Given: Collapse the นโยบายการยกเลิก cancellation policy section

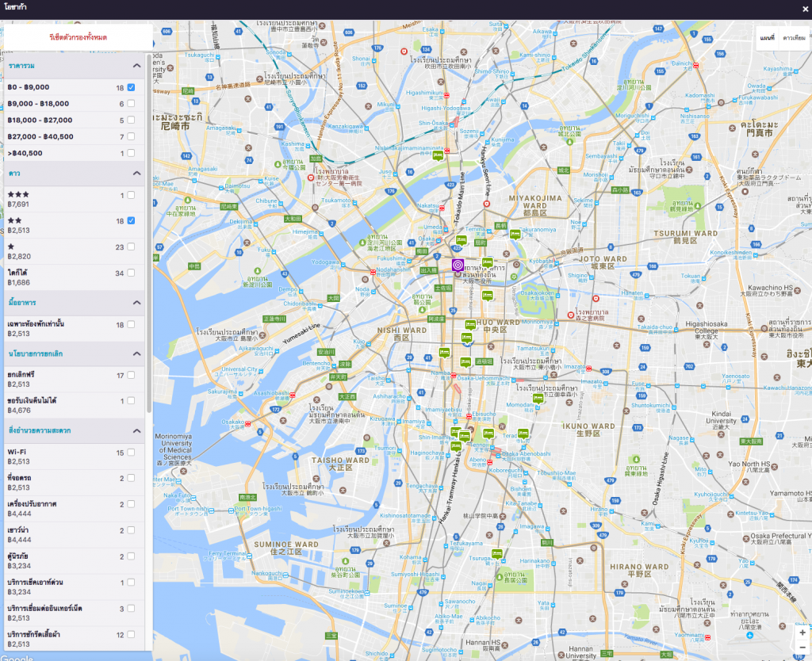Looking at the screenshot, I should [x=136, y=353].
